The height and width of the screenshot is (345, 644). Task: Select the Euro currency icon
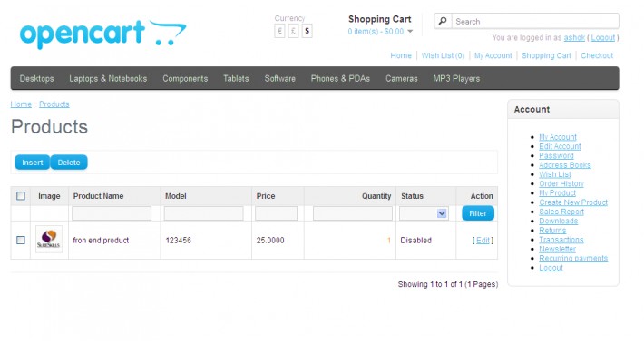279,31
